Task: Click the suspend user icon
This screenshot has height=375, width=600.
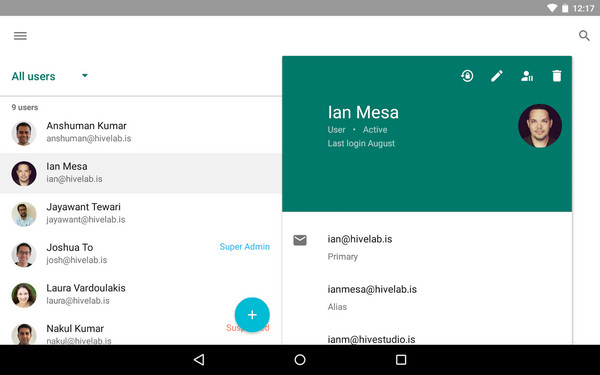Action: coord(527,76)
